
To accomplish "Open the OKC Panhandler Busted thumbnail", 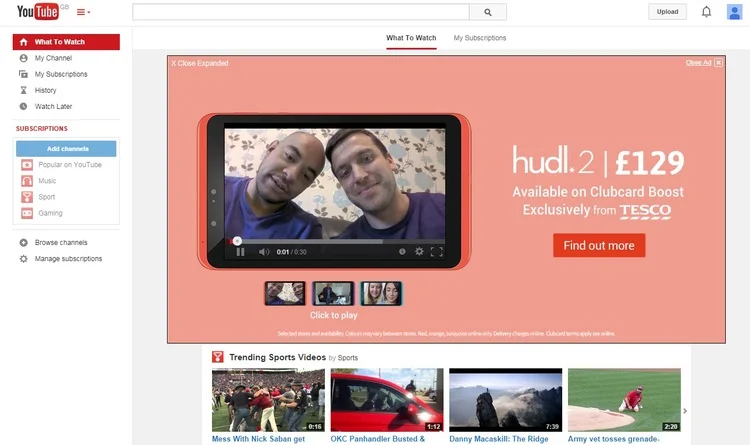I will [x=387, y=400].
